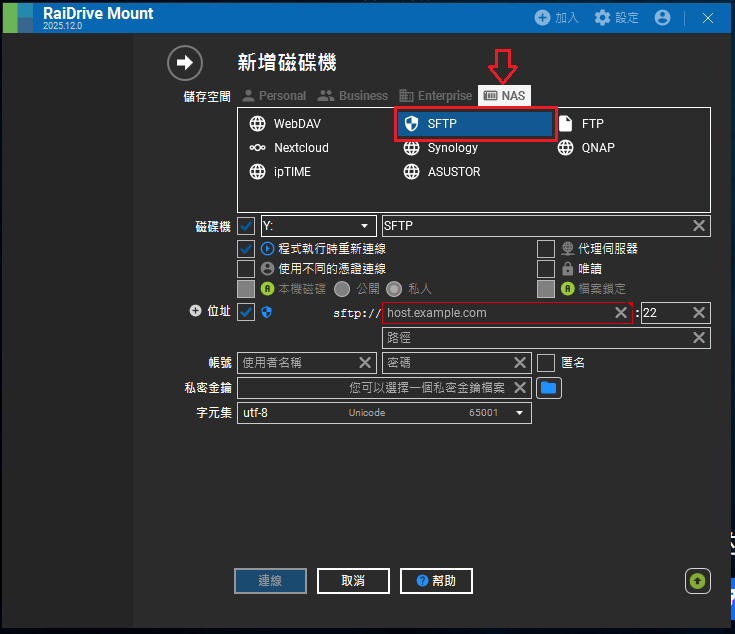The image size is (735, 634).
Task: Uncheck 程式執行時重新連線 option
Action: [x=246, y=249]
